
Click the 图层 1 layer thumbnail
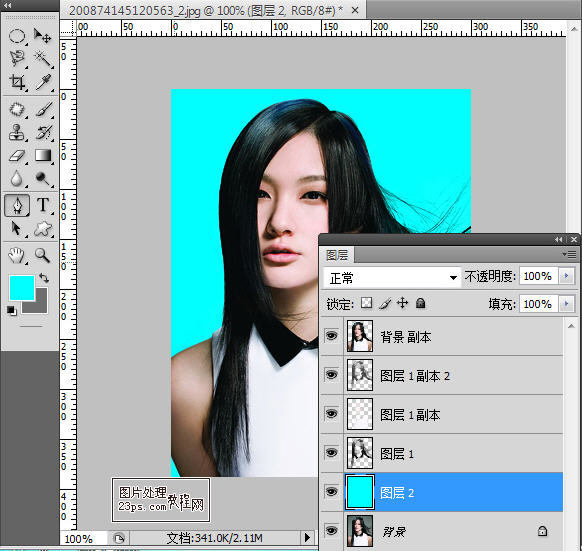click(x=360, y=453)
